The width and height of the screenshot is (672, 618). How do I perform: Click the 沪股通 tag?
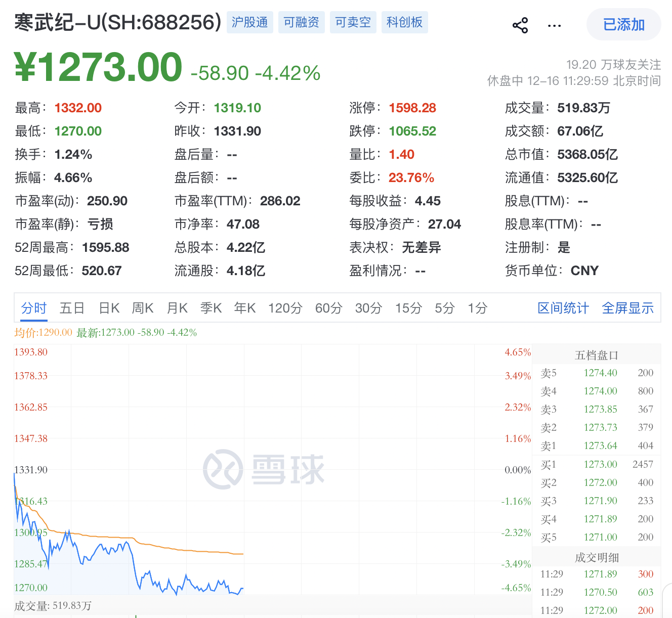tap(249, 22)
